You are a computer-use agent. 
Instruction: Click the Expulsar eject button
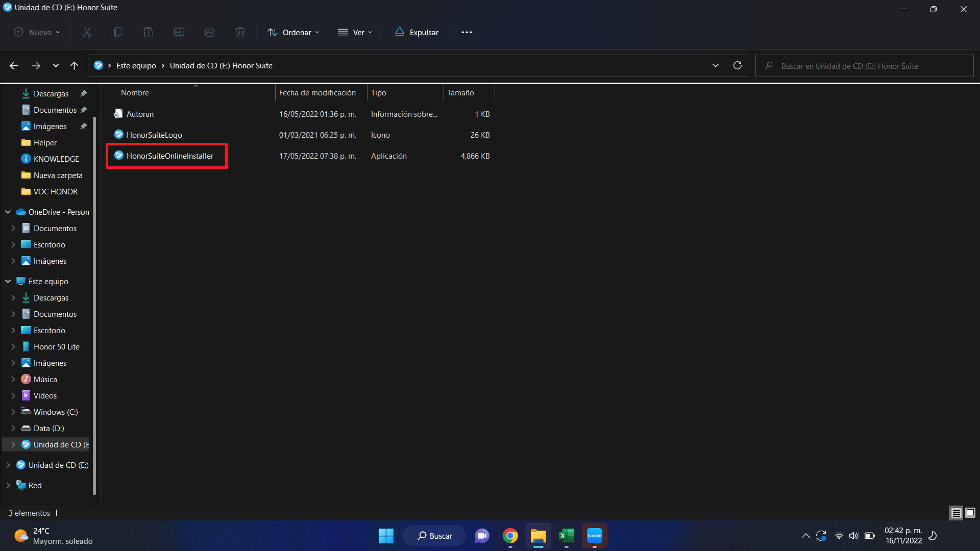click(416, 32)
